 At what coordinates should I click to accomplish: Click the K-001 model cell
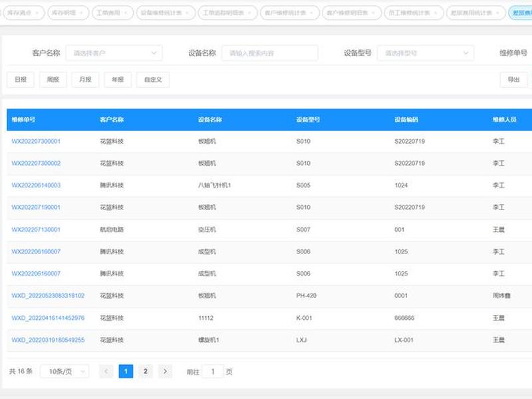coord(304,318)
